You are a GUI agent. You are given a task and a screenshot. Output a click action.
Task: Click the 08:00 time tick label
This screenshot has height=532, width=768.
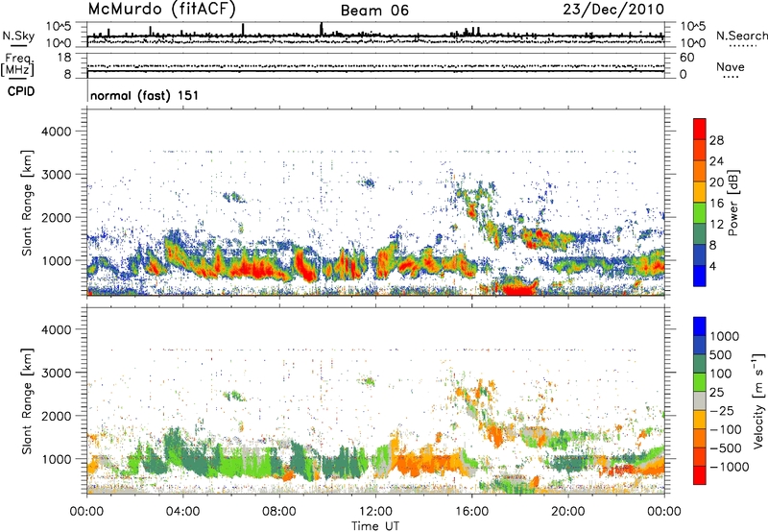[279, 512]
